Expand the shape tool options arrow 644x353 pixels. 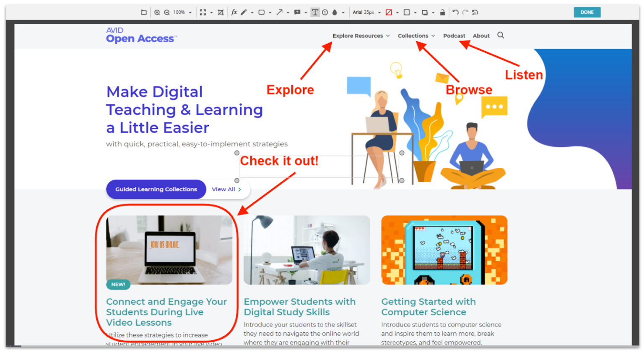click(x=270, y=13)
